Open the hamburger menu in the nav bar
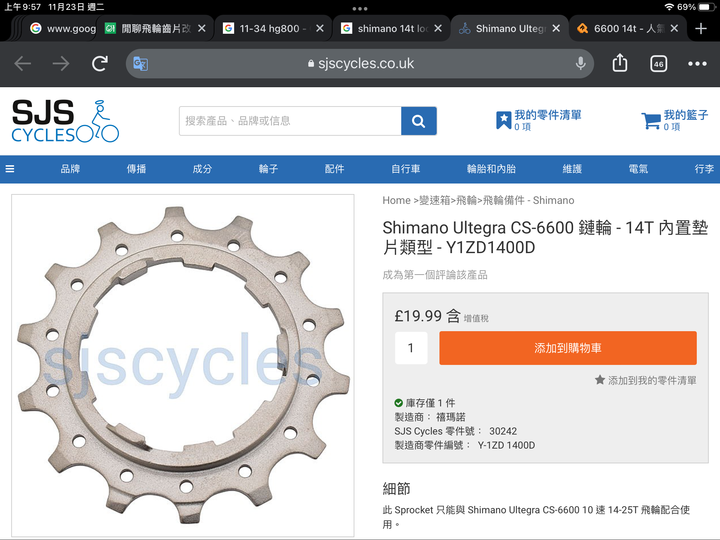 pos(10,169)
